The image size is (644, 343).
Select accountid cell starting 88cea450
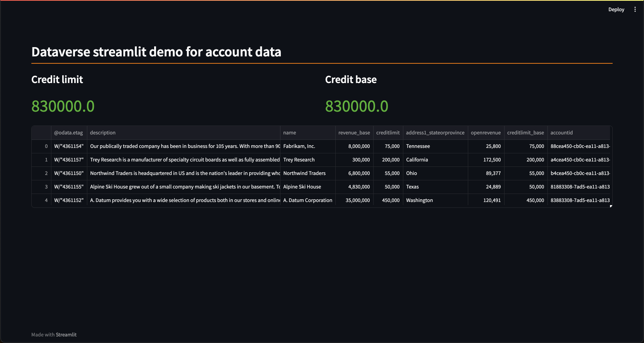point(579,146)
